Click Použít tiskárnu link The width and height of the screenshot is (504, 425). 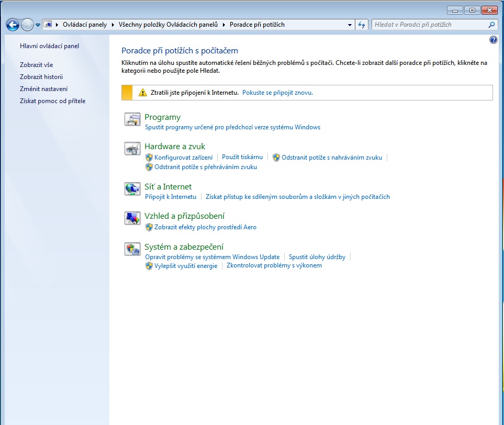[x=242, y=157]
